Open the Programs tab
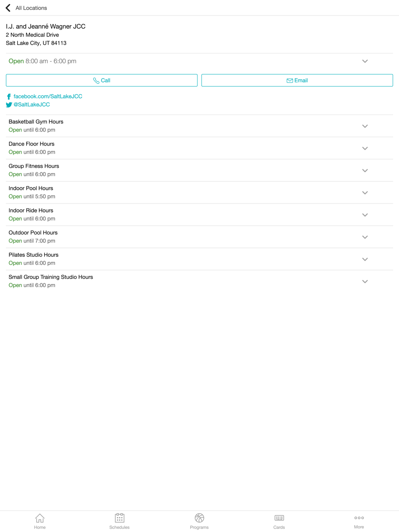This screenshot has width=399, height=532. (199, 521)
